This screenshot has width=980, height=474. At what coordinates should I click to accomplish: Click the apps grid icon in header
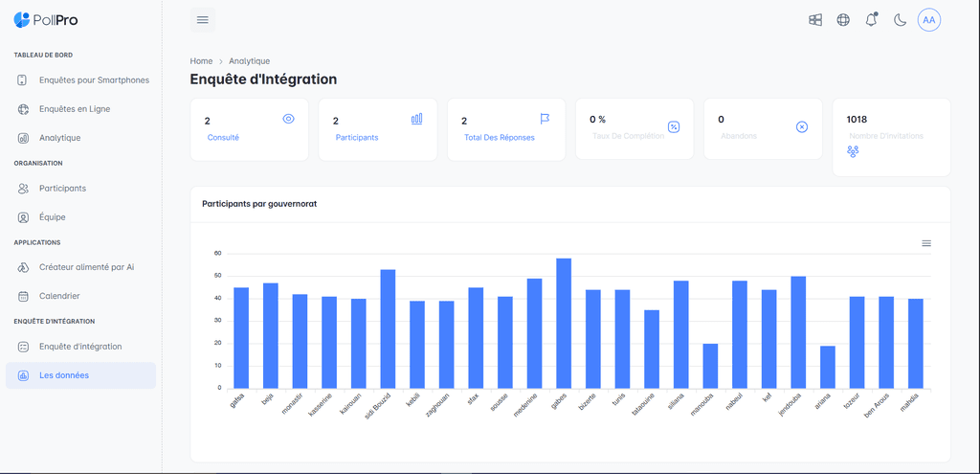coord(815,19)
